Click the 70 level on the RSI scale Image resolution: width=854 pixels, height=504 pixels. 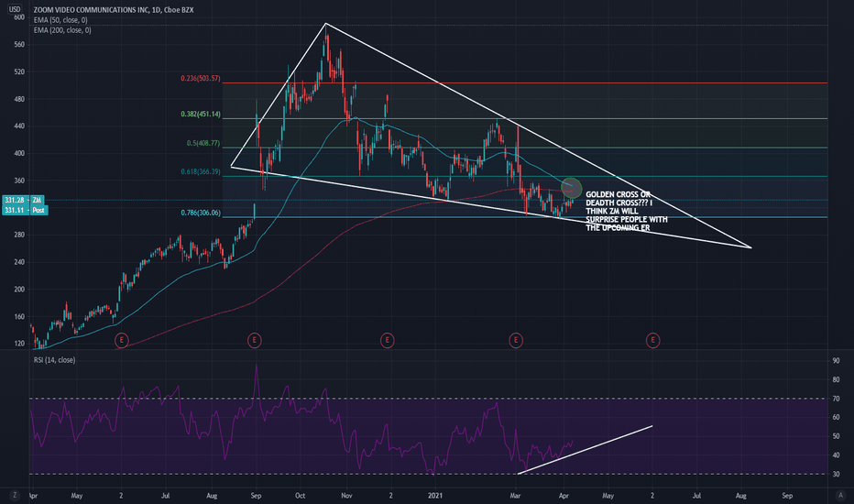836,399
